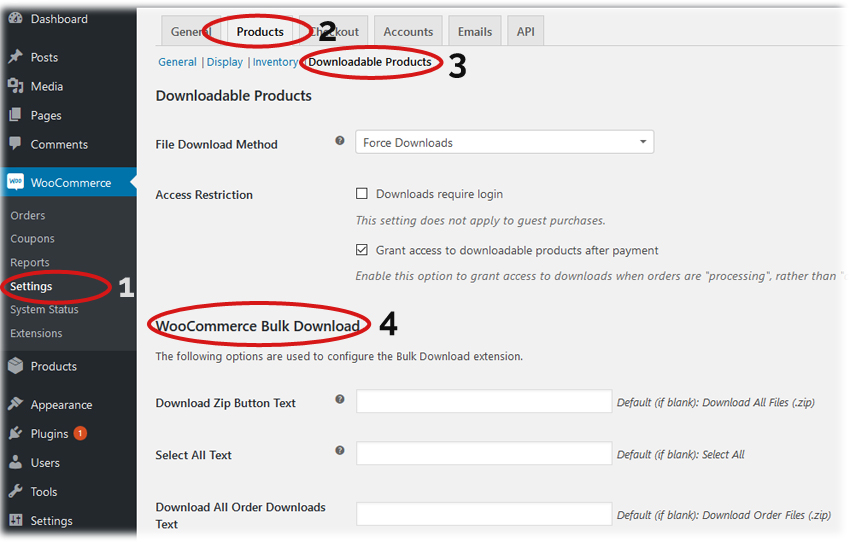This screenshot has width=850, height=542.
Task: Click help icon beside File Download Method
Action: [x=340, y=142]
